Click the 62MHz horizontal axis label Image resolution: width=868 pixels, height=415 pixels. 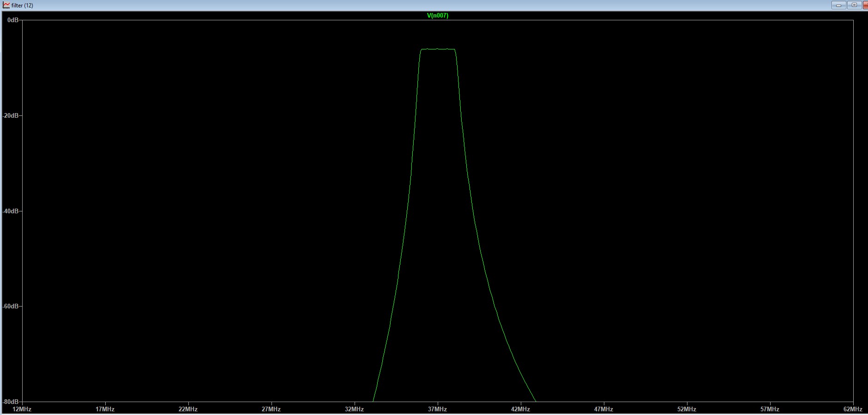point(852,409)
